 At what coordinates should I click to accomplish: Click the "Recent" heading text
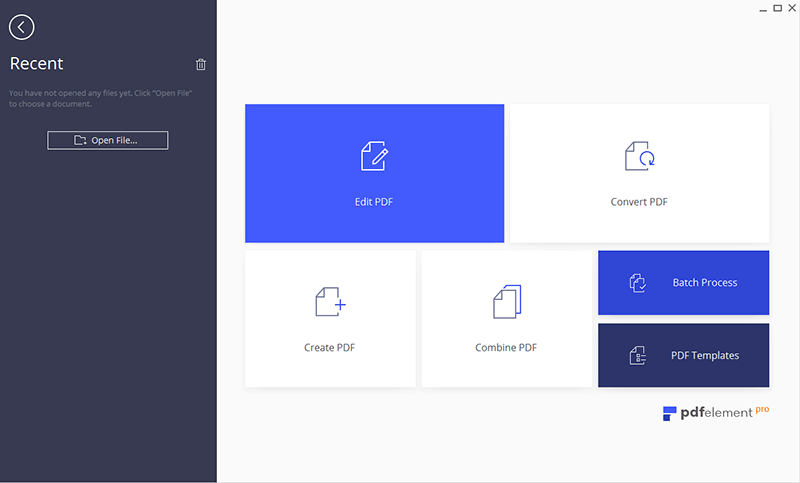(x=36, y=63)
